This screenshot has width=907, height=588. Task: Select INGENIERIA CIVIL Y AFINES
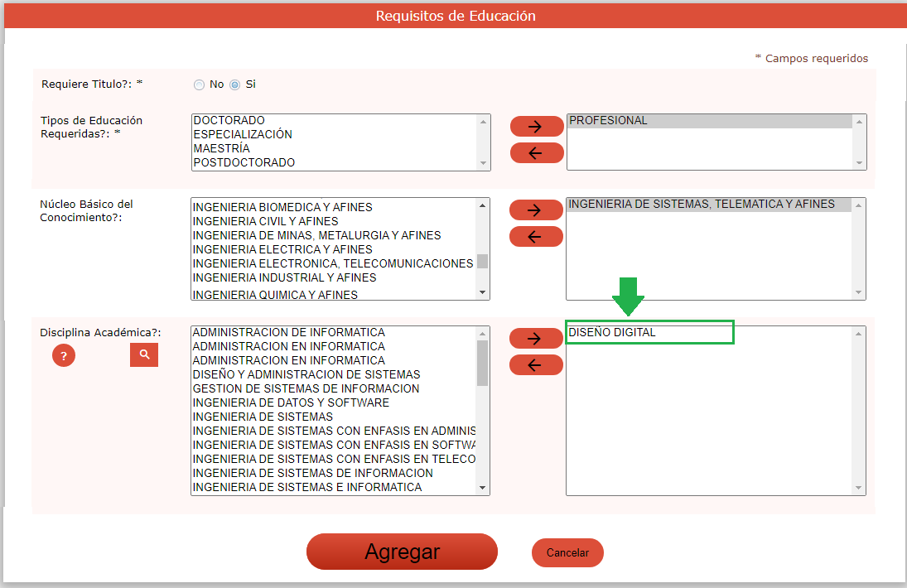[334, 221]
